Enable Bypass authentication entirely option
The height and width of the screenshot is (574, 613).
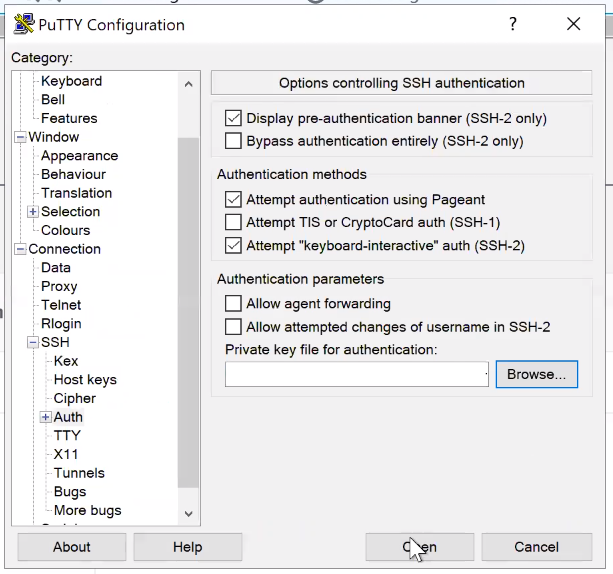click(234, 141)
